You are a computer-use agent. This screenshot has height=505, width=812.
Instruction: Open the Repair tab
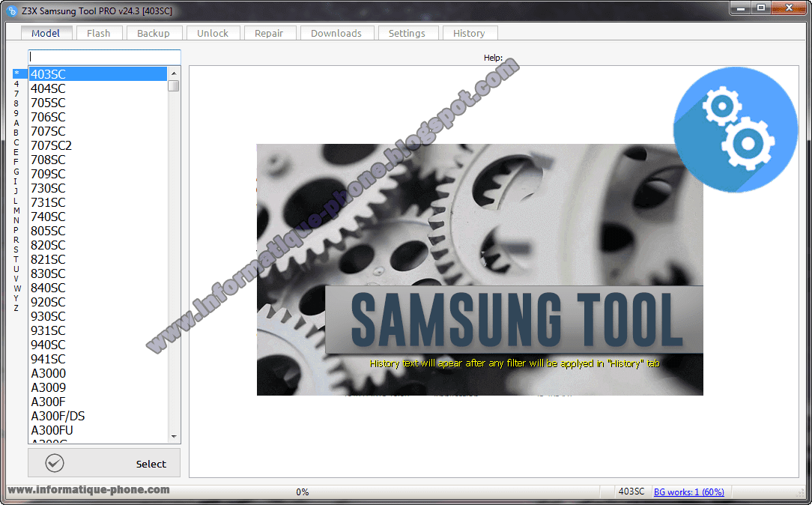coord(269,33)
